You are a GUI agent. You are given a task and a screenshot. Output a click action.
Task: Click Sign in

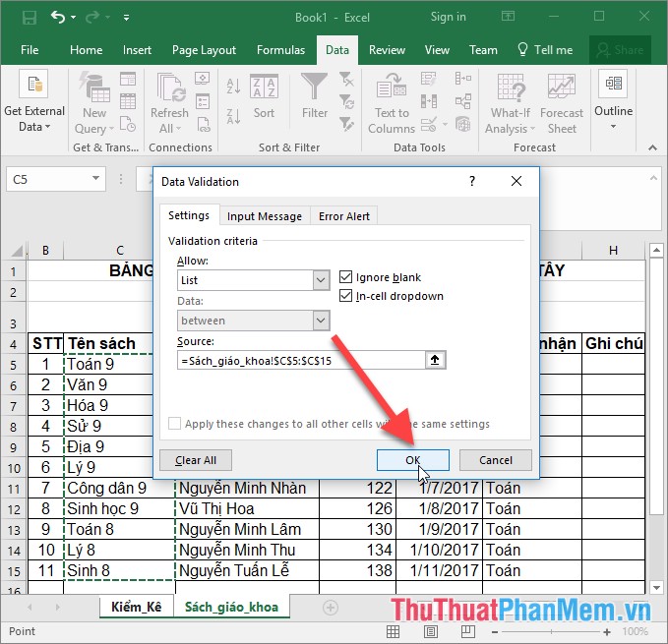pyautogui.click(x=449, y=17)
